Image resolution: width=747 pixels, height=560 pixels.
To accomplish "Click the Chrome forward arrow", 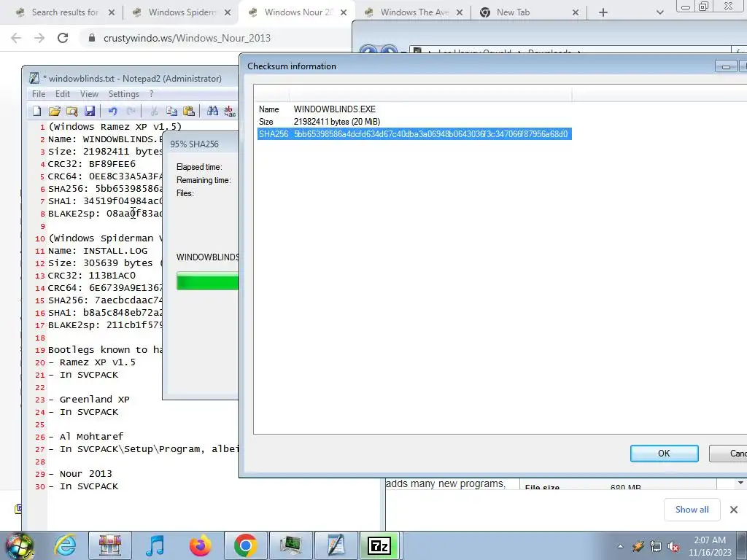I will click(39, 38).
